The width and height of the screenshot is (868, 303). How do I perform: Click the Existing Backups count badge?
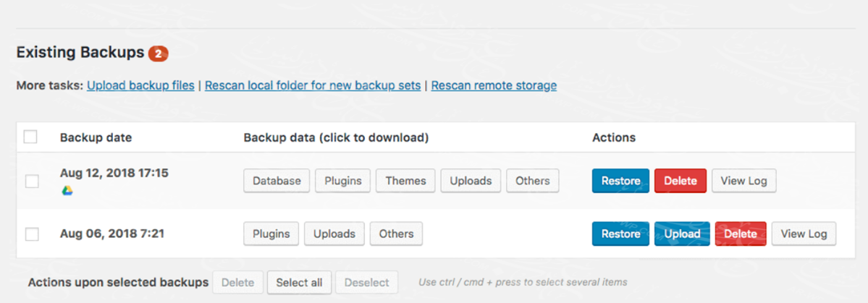click(x=158, y=53)
